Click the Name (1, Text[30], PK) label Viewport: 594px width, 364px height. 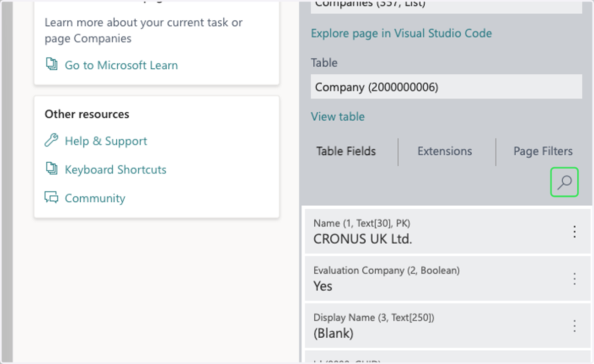click(x=362, y=223)
